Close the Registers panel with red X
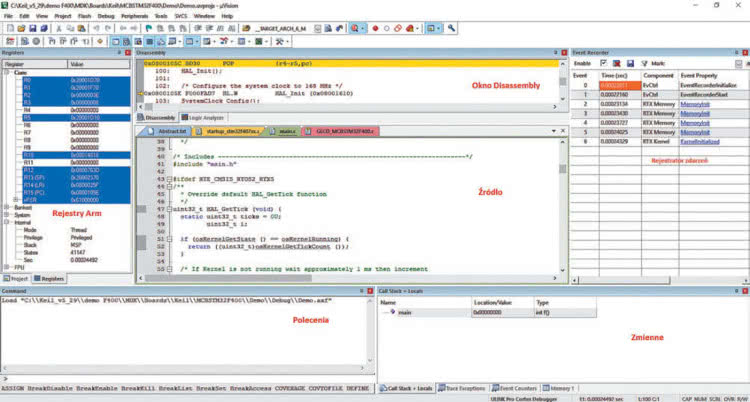The width and height of the screenshot is (750, 402). (x=130, y=51)
